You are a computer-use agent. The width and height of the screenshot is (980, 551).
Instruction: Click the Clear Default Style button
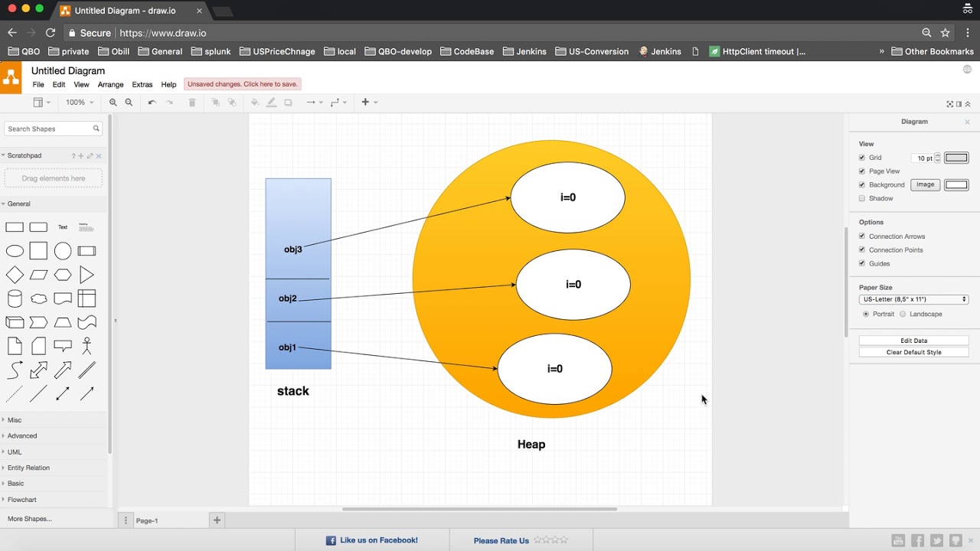click(914, 352)
